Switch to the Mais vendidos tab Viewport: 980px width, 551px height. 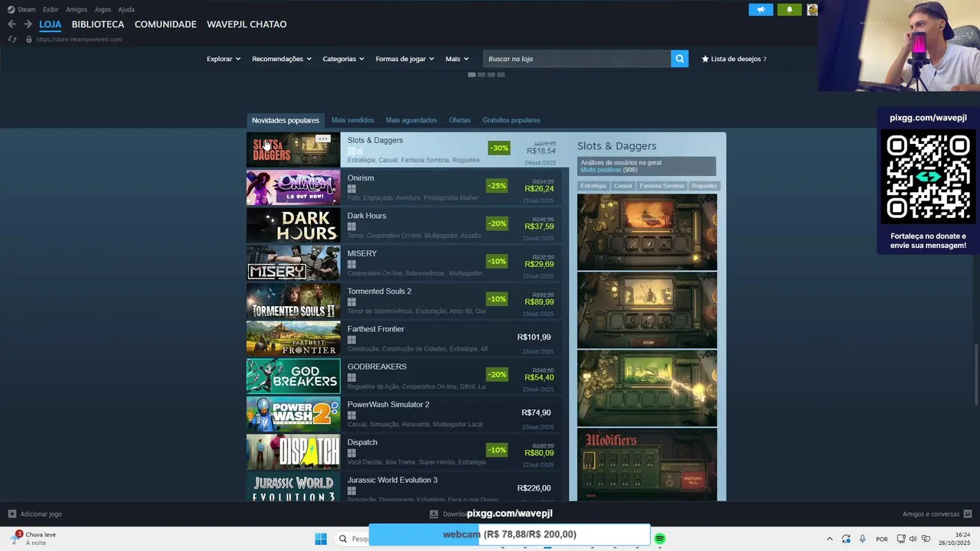tap(353, 120)
